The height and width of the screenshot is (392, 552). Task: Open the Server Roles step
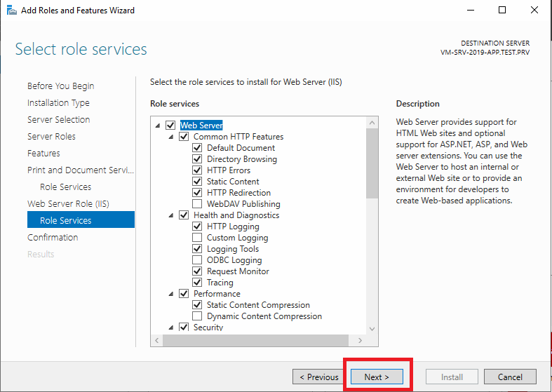[x=51, y=137]
